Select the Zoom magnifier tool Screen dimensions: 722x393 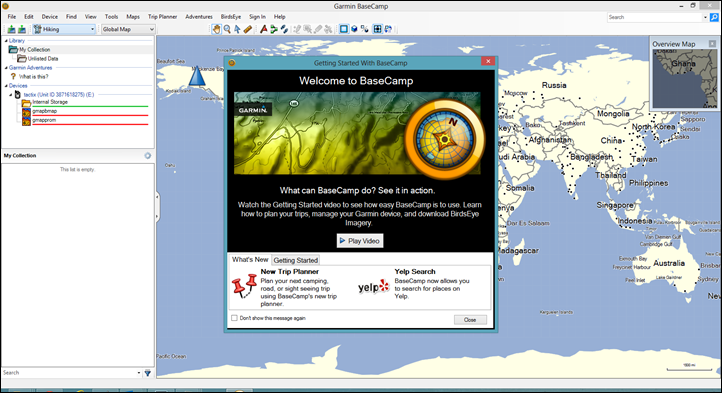point(227,29)
